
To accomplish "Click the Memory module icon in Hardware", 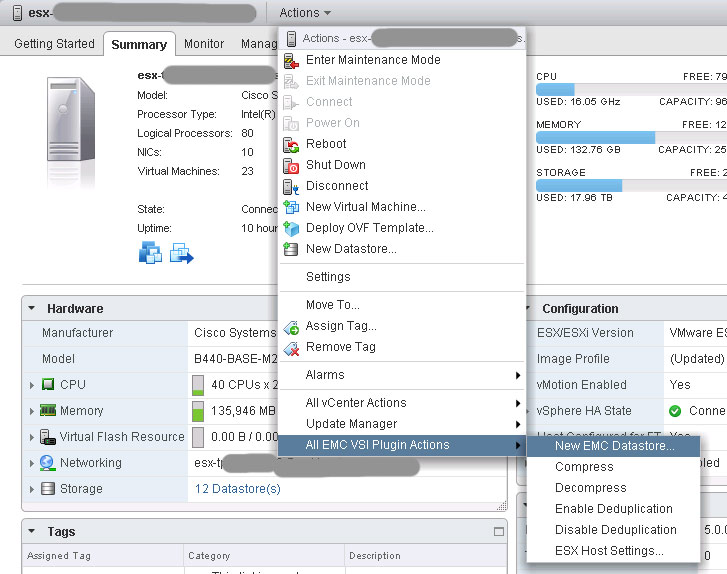I will (48, 410).
